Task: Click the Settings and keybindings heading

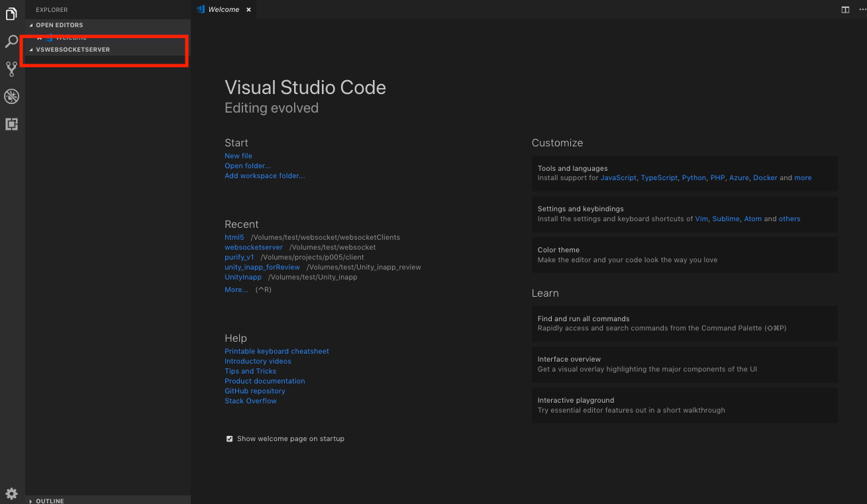Action: click(580, 209)
